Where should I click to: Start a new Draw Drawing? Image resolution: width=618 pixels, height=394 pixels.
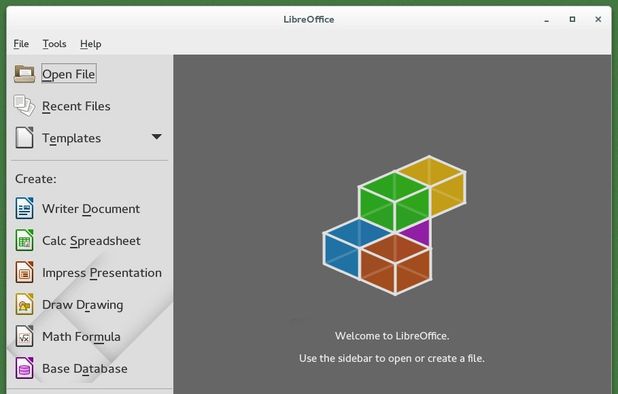pyautogui.click(x=82, y=305)
